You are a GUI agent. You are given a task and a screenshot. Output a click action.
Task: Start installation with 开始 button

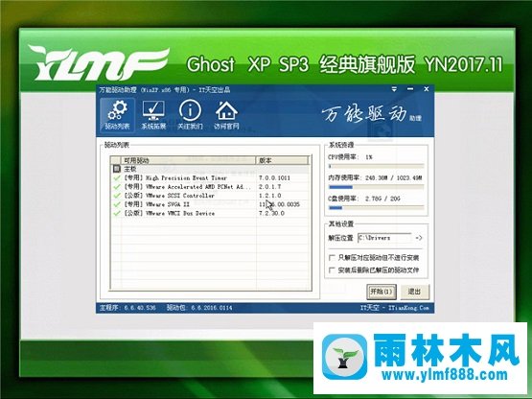coord(382,292)
